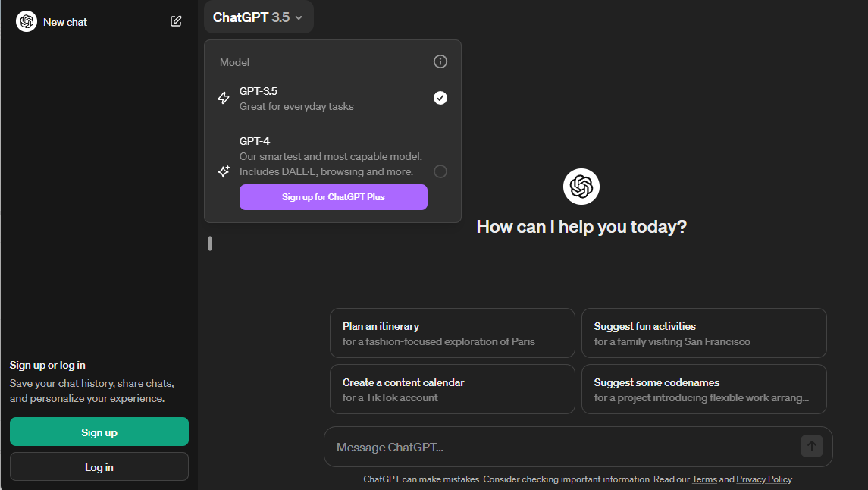Click the send message arrow button
This screenshot has height=490, width=868.
point(812,446)
